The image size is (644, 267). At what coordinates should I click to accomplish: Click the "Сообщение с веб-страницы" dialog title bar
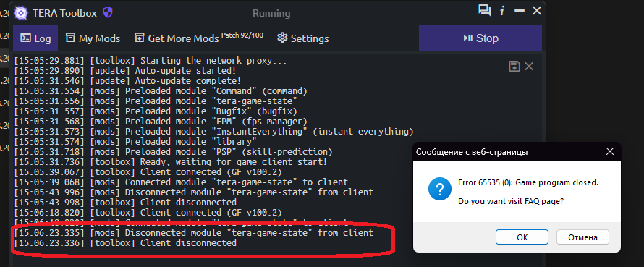point(507,151)
